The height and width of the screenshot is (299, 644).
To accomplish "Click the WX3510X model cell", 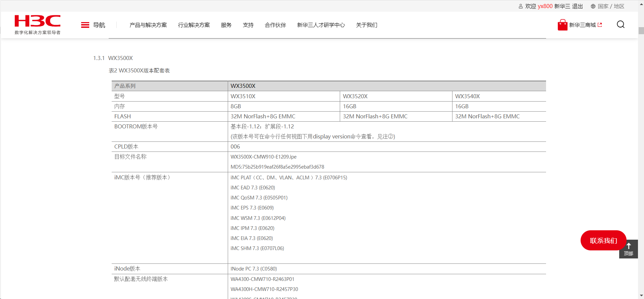I will click(284, 96).
